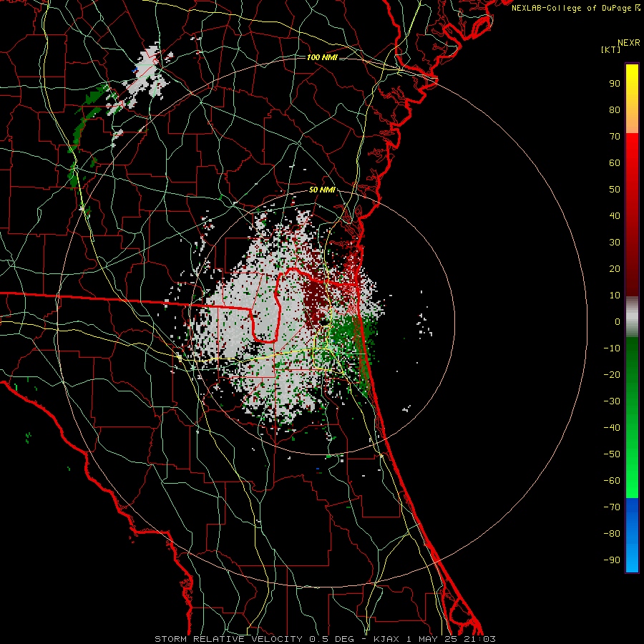Click the -90 value on velocity scale
The height and width of the screenshot is (644, 644).
click(x=612, y=560)
